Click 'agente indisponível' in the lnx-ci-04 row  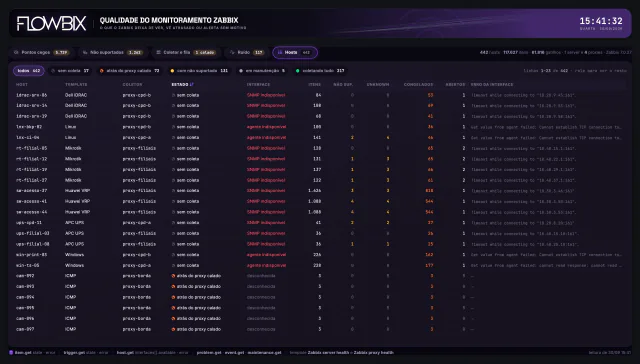(x=266, y=138)
